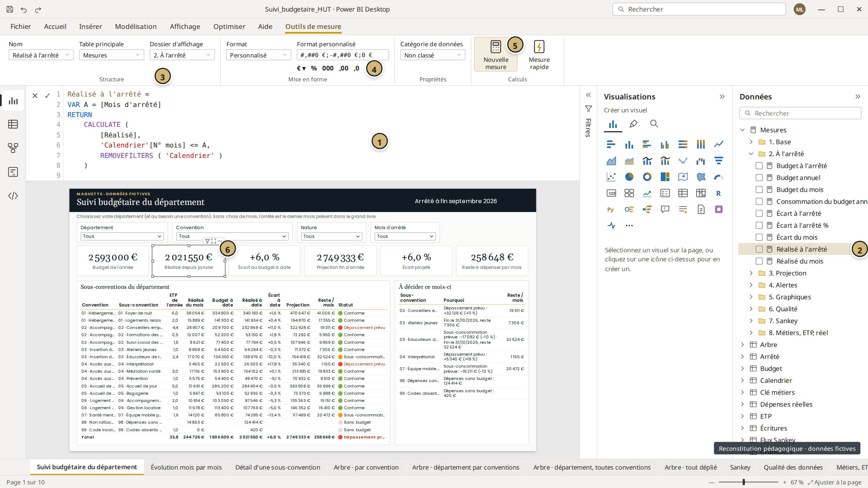The height and width of the screenshot is (488, 868).
Task: Click the Rechercher field in Données pane
Action: [x=800, y=113]
